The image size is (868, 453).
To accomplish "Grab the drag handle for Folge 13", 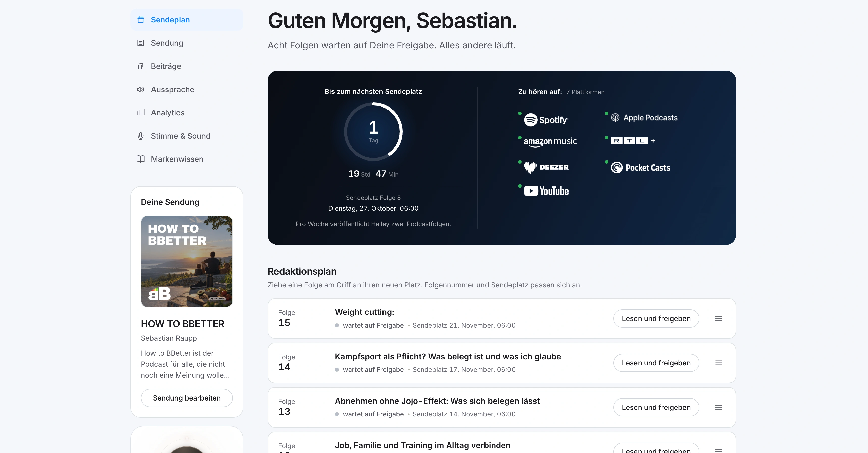I will pos(718,408).
